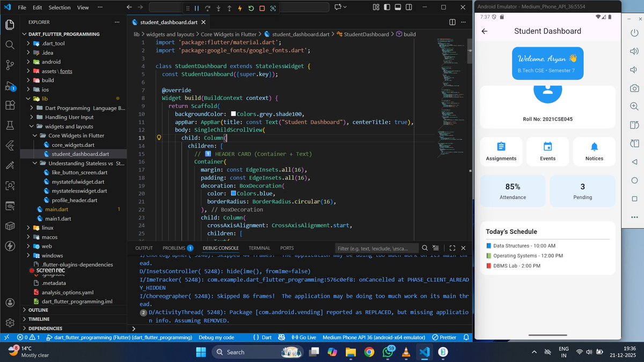
Task: Open the debug console filter options icon
Action: tap(435, 248)
